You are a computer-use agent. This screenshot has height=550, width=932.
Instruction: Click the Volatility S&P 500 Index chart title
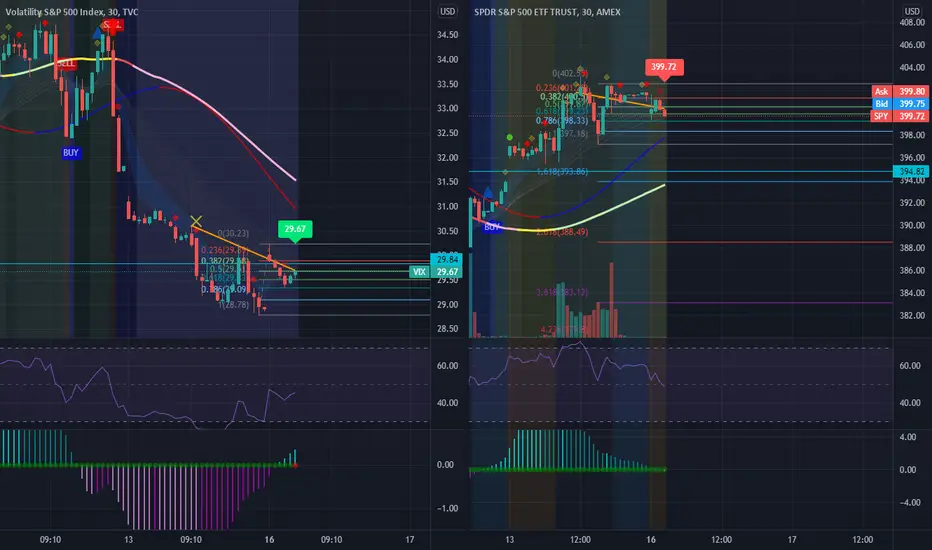71,12
